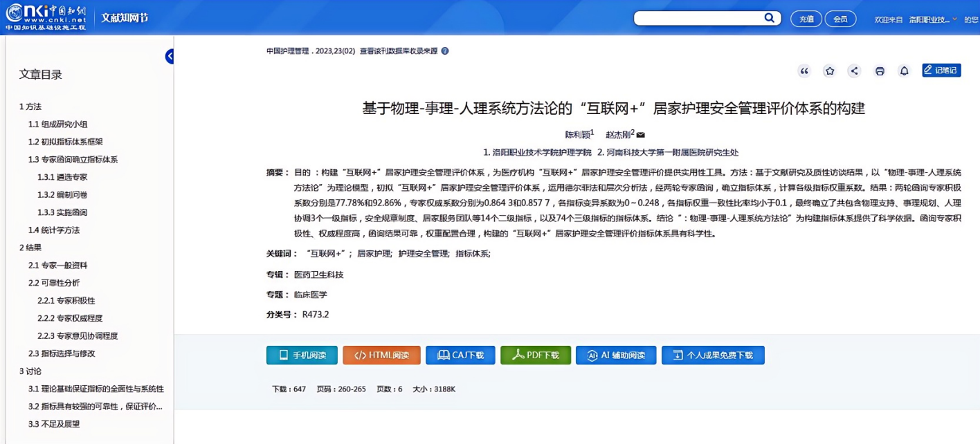Collapse the 文章目录 sidebar panel

pyautogui.click(x=170, y=57)
